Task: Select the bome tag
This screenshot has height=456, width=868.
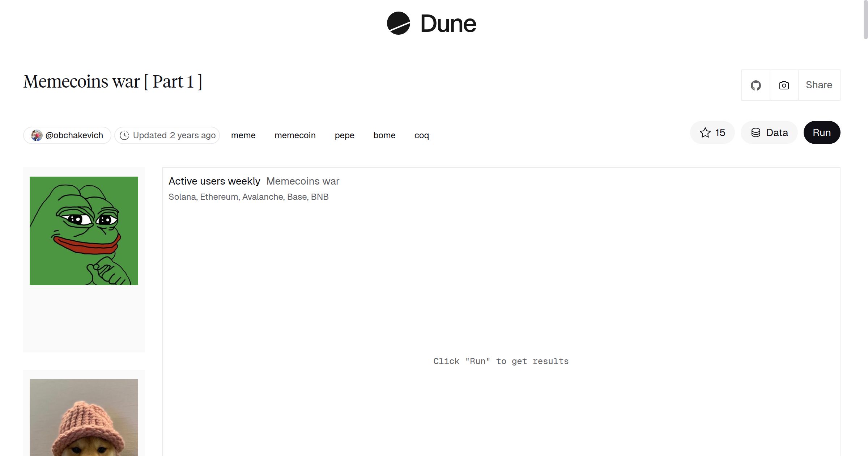Action: 384,135
